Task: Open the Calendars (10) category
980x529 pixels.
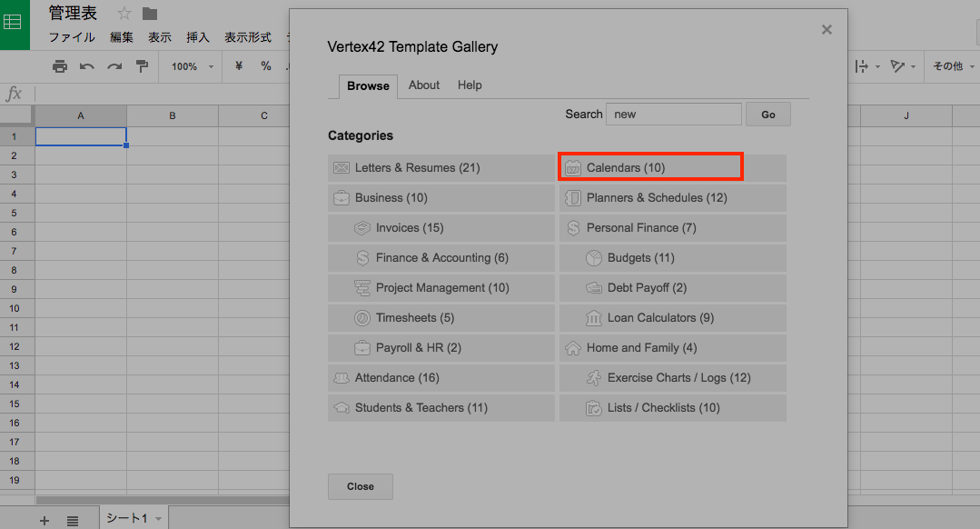Action: point(650,167)
